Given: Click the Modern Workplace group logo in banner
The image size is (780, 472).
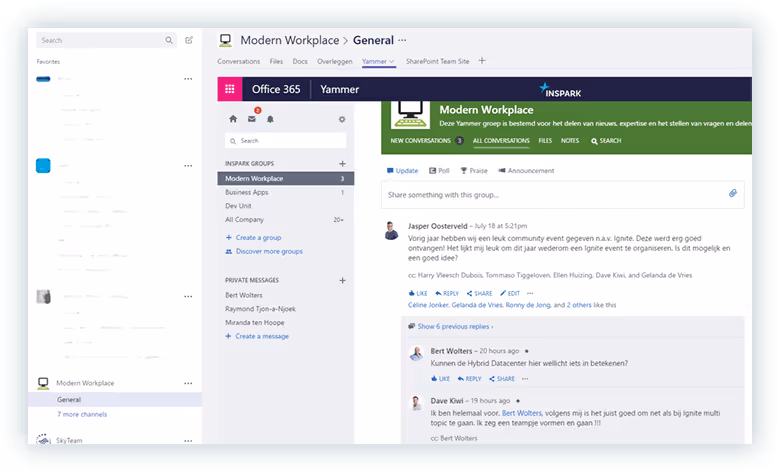Looking at the screenshot, I should point(410,114).
